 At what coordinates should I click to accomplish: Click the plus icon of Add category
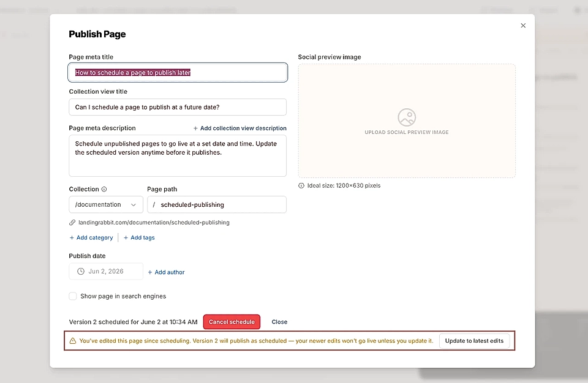pyautogui.click(x=72, y=237)
